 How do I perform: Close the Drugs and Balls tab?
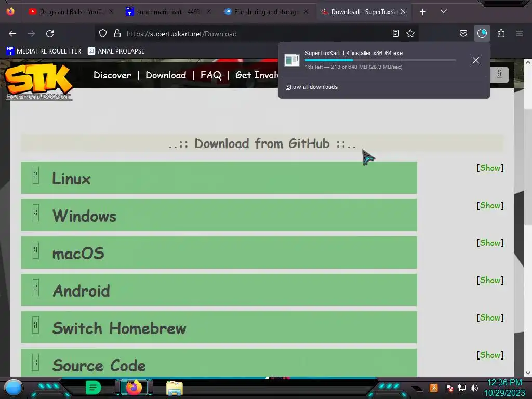tap(111, 11)
